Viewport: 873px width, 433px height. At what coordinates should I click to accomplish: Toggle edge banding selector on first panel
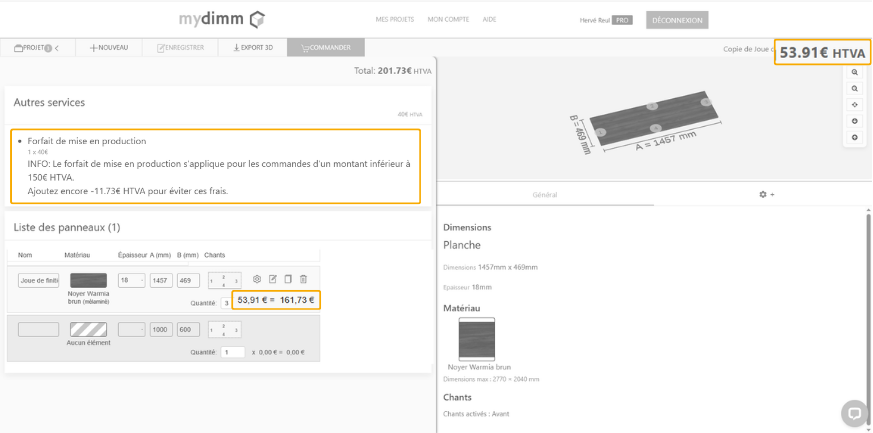tap(224, 281)
